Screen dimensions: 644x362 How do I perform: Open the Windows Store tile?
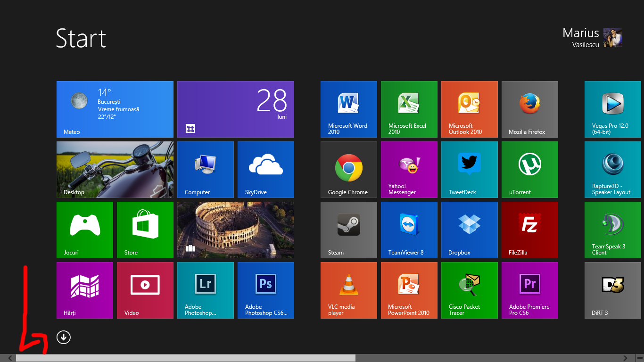[145, 230]
